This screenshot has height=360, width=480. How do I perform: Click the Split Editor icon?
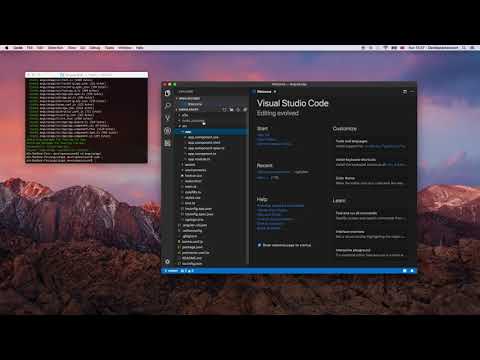click(405, 92)
